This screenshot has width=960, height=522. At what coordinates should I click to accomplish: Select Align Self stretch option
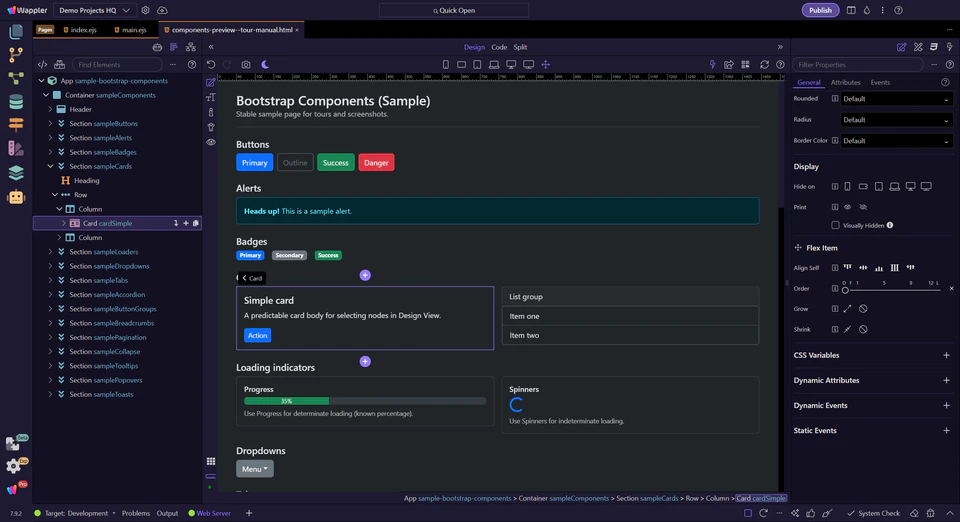(x=894, y=267)
